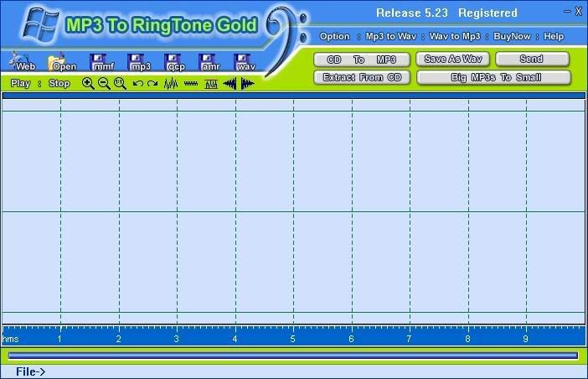Save as mmf format icon

pos(102,62)
